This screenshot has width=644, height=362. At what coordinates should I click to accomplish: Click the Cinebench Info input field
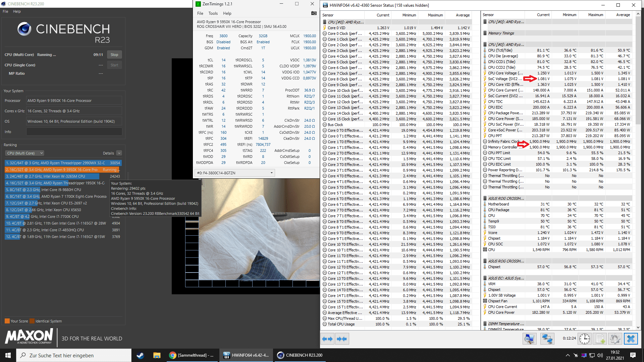tap(74, 132)
